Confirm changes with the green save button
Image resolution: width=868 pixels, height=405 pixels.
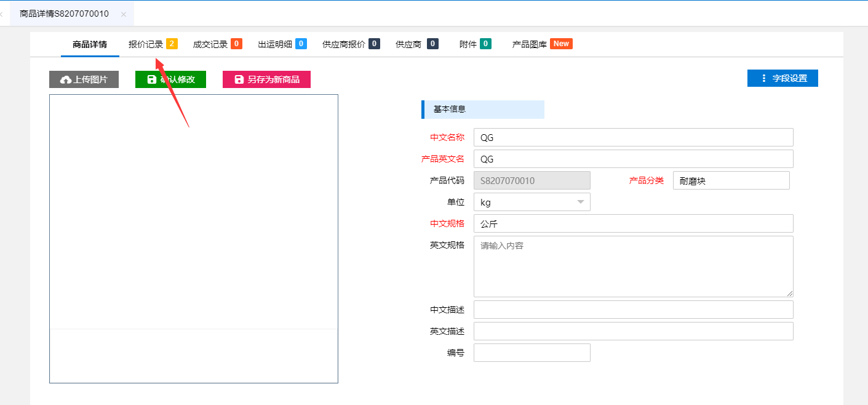[x=170, y=79]
